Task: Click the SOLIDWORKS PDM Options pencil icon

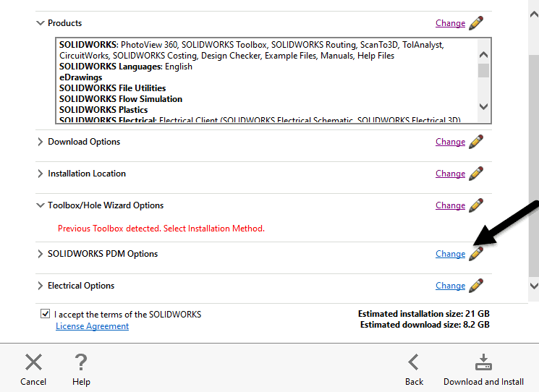Action: point(476,254)
